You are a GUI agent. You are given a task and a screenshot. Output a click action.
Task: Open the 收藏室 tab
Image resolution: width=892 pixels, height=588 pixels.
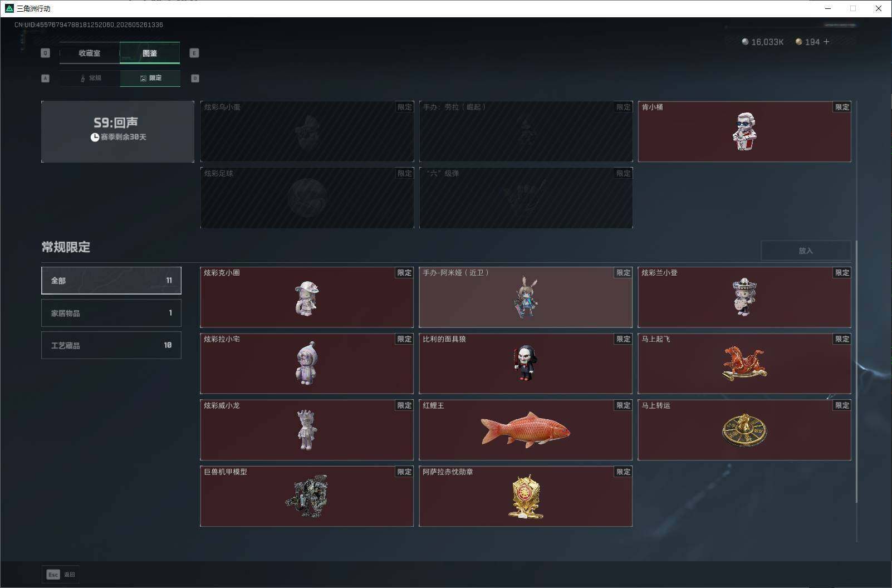[x=89, y=53]
